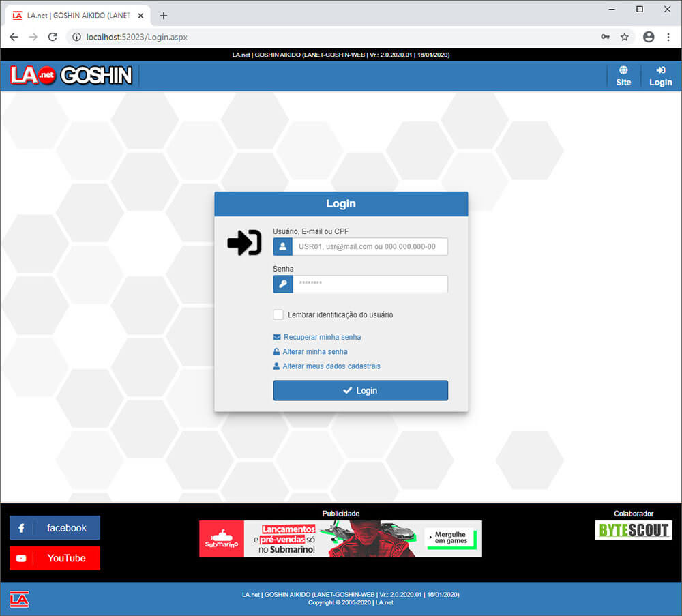This screenshot has height=616, width=682.
Task: Enable Lembrar identificação do usuário checkbox
Action: pyautogui.click(x=278, y=314)
